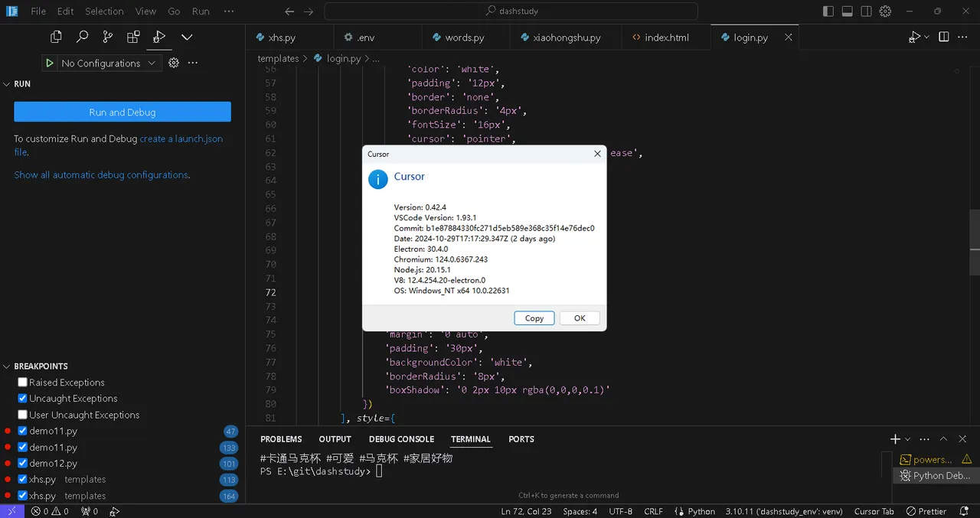Click the errors and warnings status indicator
The width and height of the screenshot is (980, 518).
click(50, 511)
